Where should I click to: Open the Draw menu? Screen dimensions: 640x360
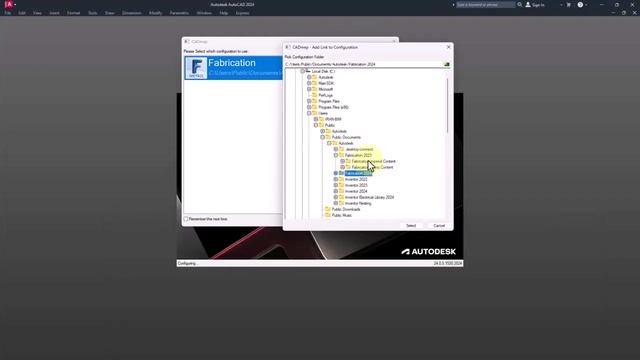109,13
